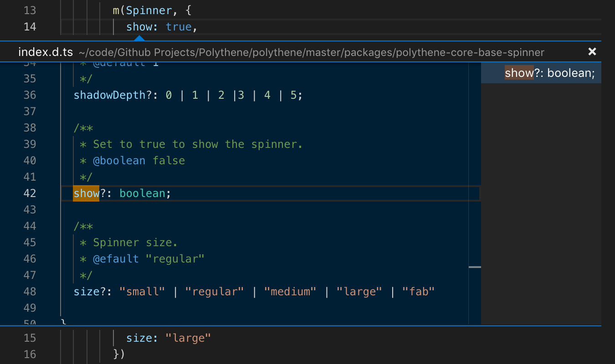Select the boolean type keyword on line 42
This screenshot has width=615, height=364.
click(x=142, y=193)
